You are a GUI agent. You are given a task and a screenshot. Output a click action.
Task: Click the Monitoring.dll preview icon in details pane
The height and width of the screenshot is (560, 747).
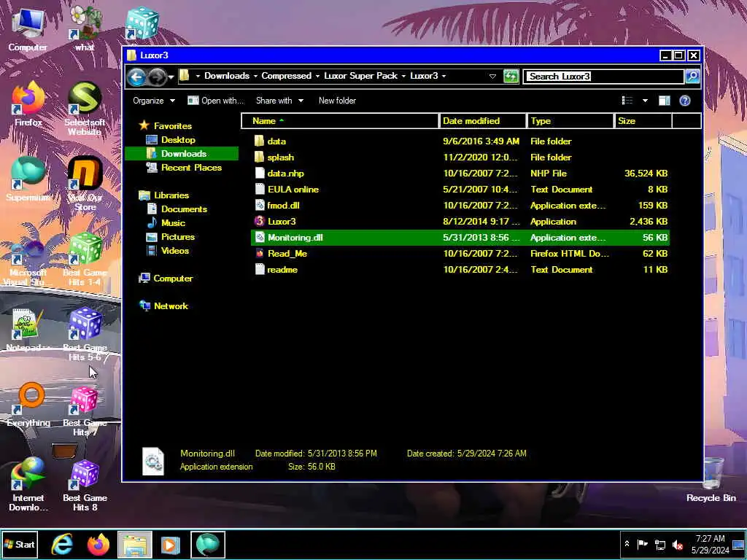click(x=153, y=461)
